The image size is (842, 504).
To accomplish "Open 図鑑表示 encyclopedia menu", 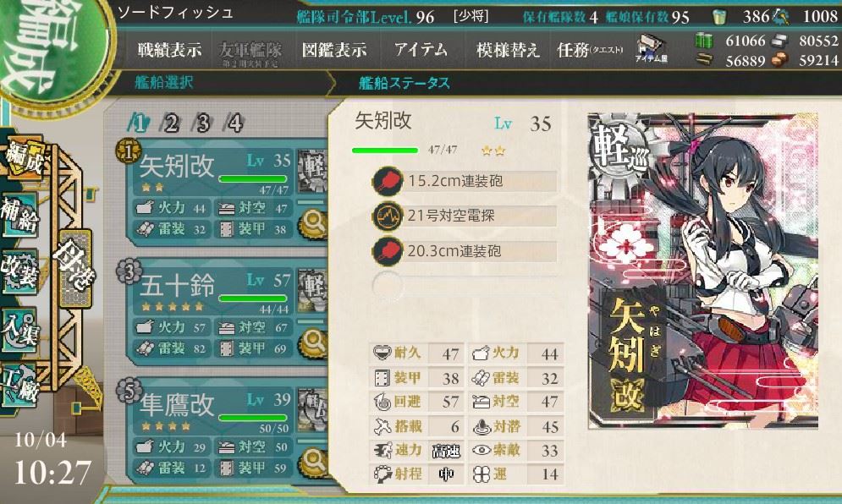I will click(334, 50).
